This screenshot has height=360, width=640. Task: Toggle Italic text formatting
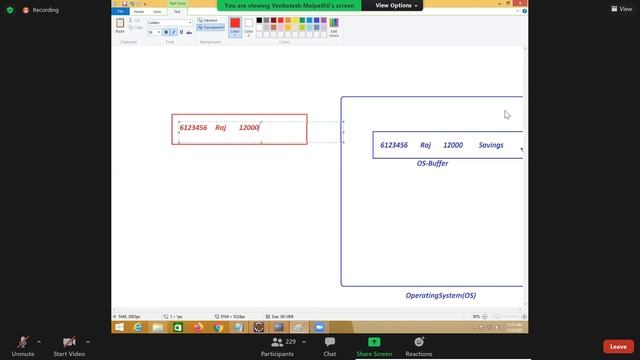tap(173, 32)
